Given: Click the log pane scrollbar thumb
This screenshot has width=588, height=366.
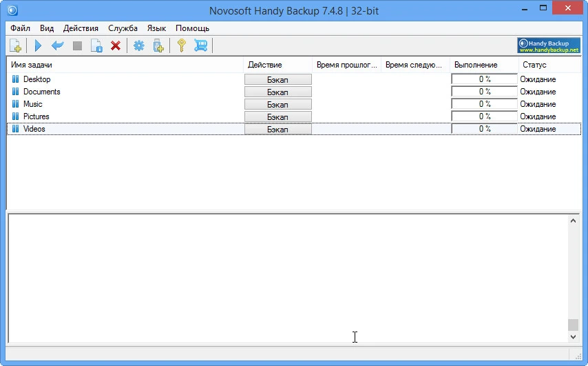Looking at the screenshot, I should click(x=573, y=325).
